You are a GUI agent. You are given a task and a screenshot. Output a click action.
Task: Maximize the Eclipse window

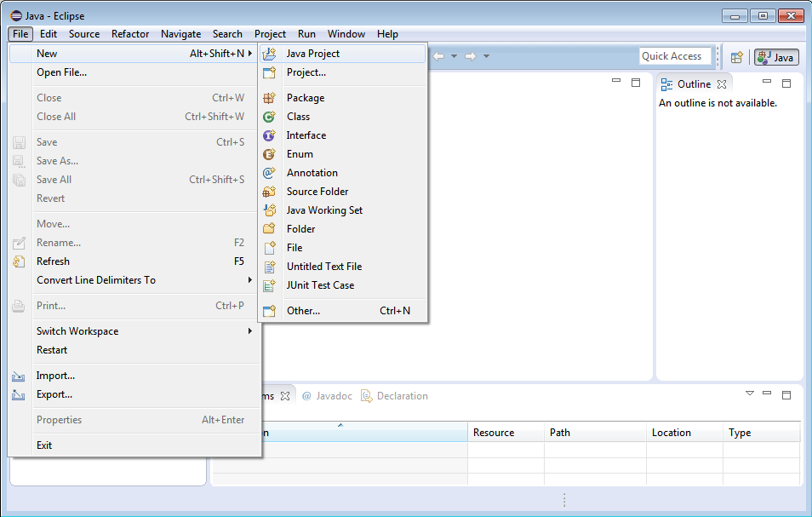763,16
